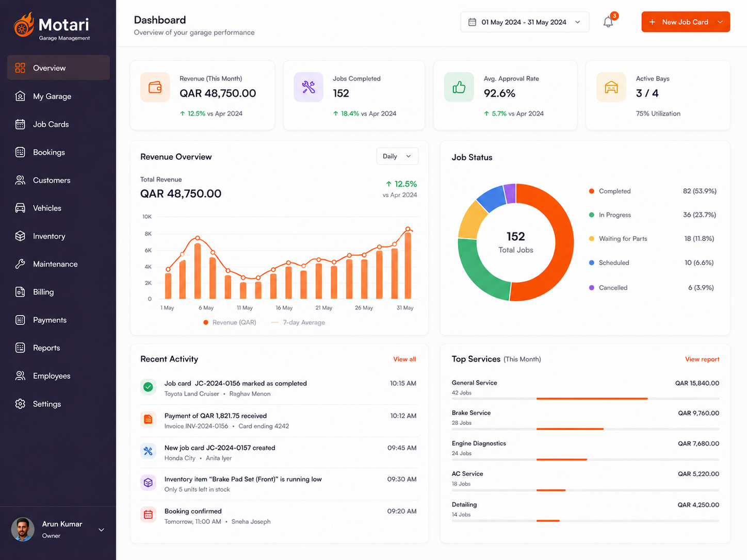
Task: Open notifications bell with 3 badge
Action: pos(609,22)
